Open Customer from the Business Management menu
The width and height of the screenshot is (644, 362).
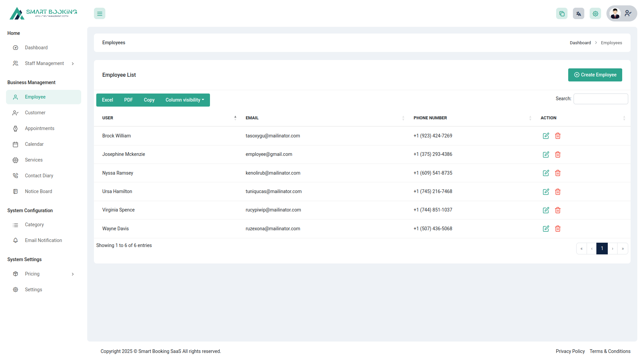tap(35, 113)
